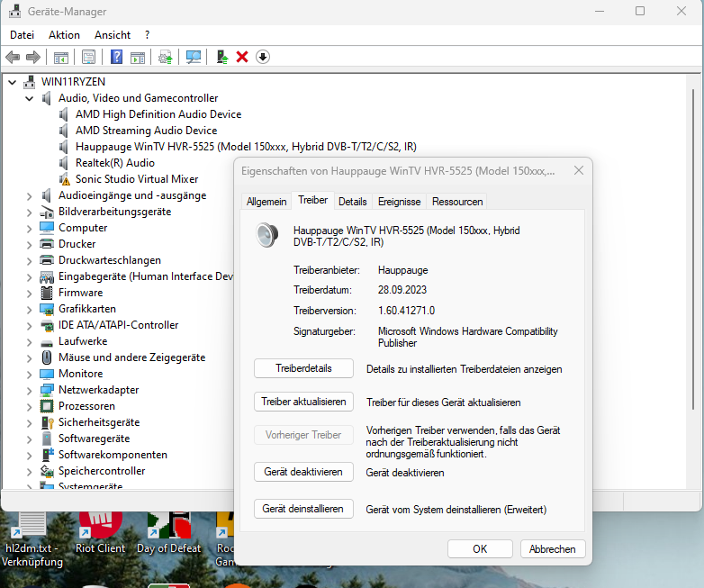
Task: Expand the Softwaregeräte category
Action: click(30, 439)
